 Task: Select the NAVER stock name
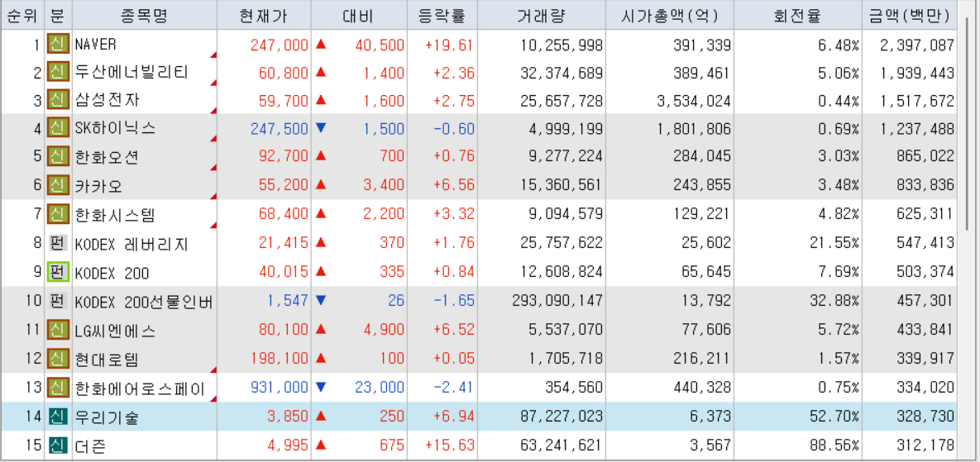(x=96, y=45)
